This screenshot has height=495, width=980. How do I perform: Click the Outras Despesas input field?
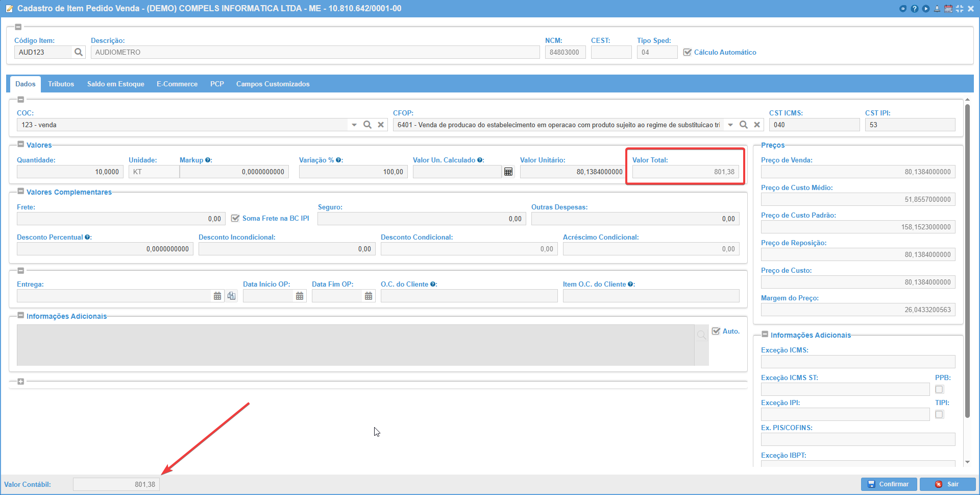(x=635, y=219)
